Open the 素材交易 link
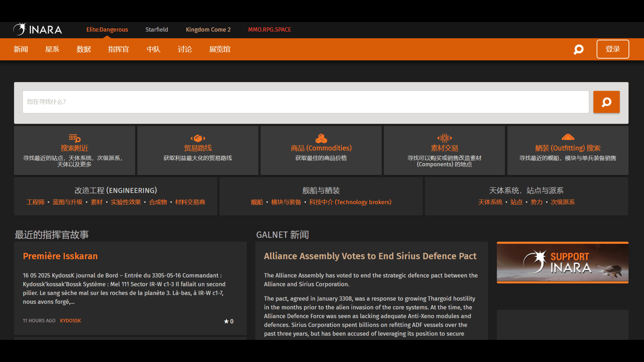644x362 pixels. click(x=444, y=148)
